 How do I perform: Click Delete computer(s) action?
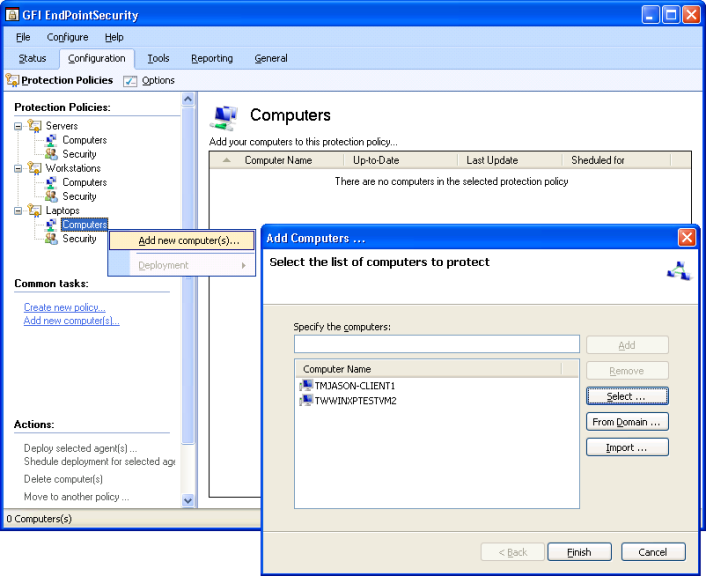[x=63, y=479]
